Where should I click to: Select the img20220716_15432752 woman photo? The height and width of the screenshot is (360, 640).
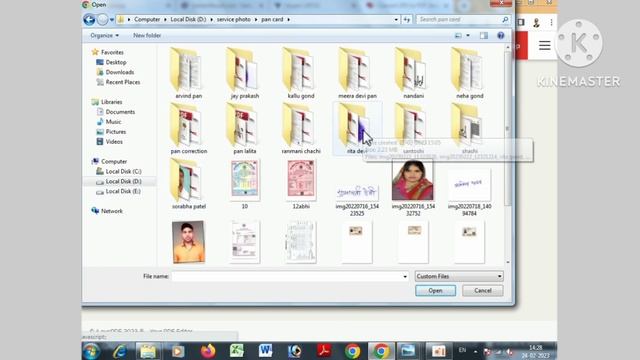413,186
